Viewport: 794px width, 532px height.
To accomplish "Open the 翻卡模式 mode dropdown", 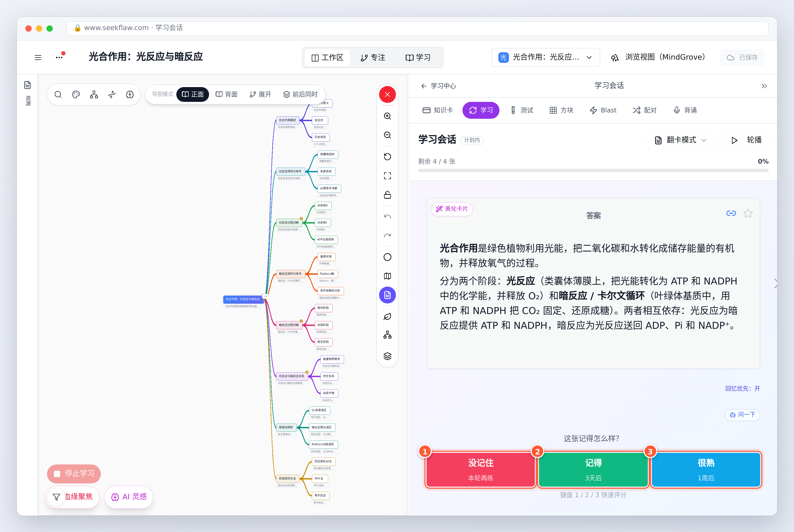I will pyautogui.click(x=681, y=140).
